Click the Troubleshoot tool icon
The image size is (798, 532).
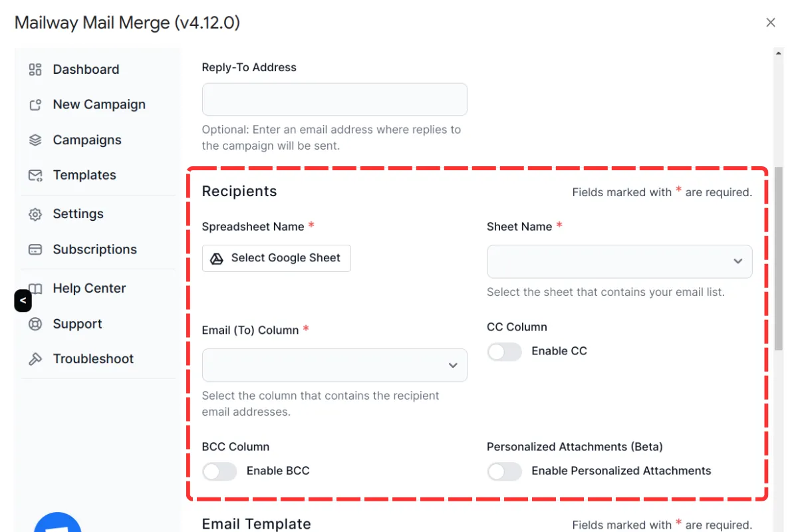pyautogui.click(x=35, y=359)
